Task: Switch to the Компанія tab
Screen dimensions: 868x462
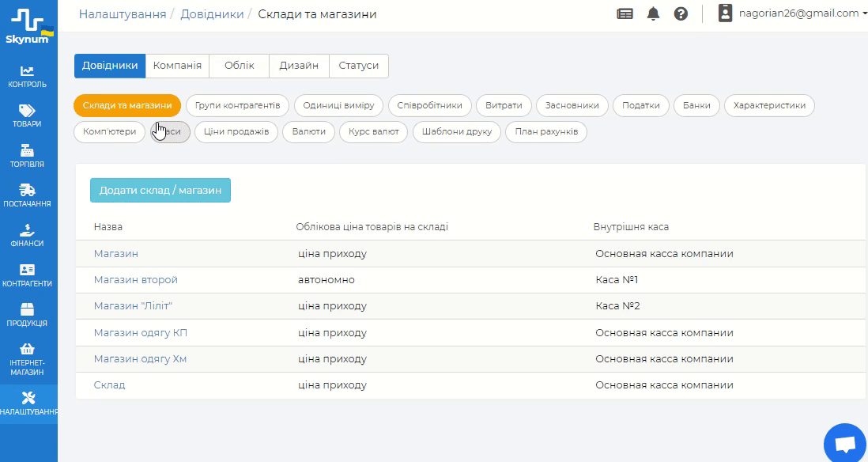Action: [177, 66]
